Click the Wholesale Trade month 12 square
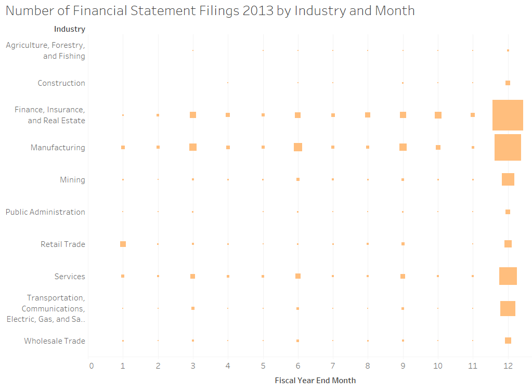This screenshot has width=532, height=392. click(508, 341)
